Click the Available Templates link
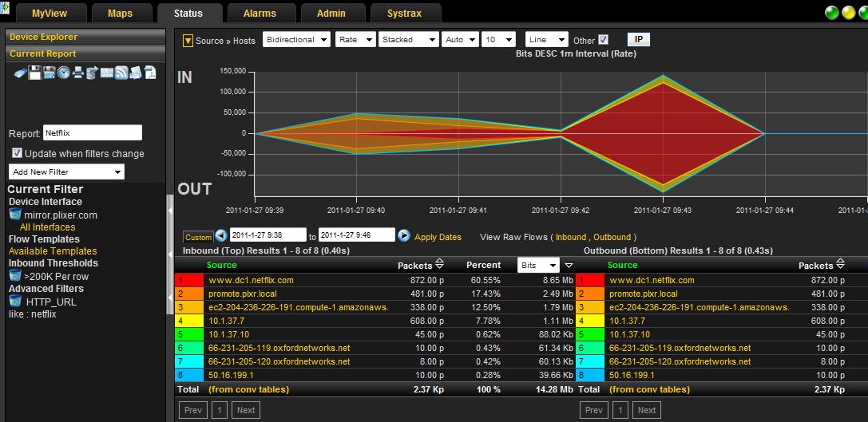Viewport: 868px width, 422px height. [x=53, y=251]
